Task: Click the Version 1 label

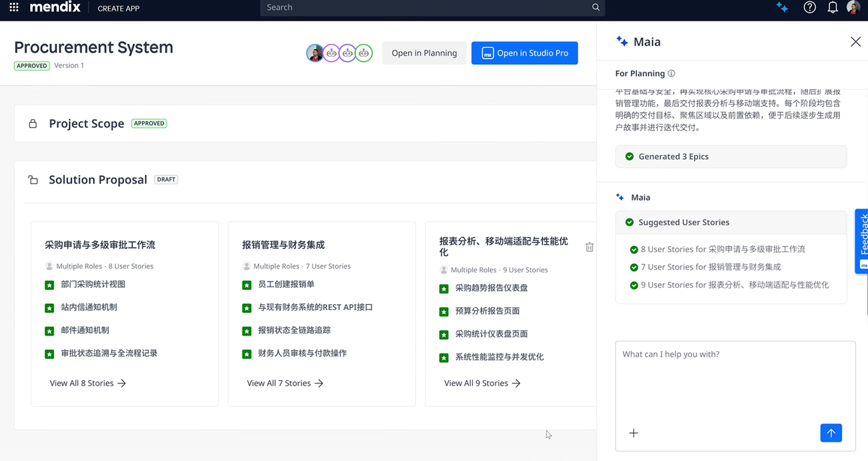Action: [69, 65]
